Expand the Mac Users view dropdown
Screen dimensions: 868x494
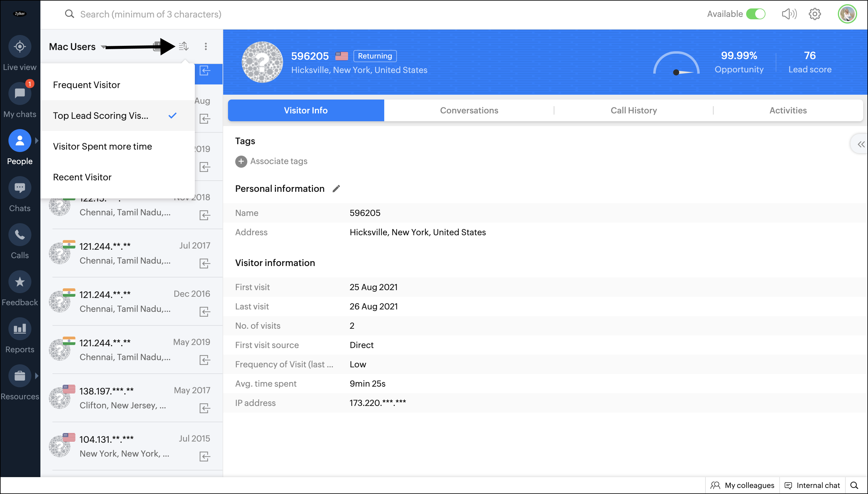[x=103, y=47]
